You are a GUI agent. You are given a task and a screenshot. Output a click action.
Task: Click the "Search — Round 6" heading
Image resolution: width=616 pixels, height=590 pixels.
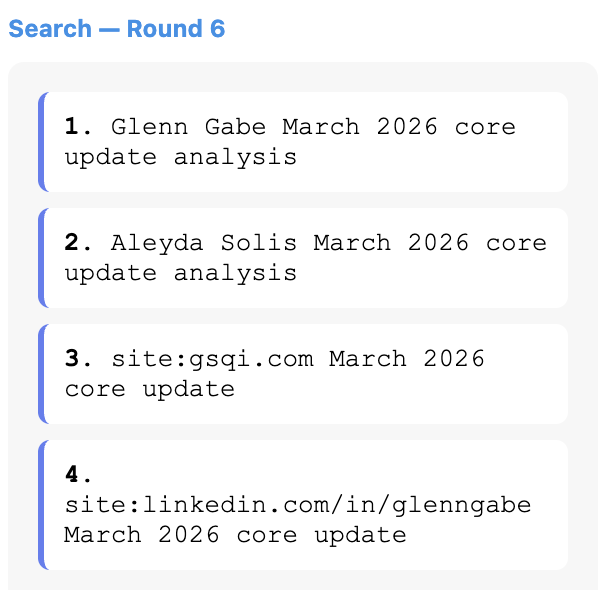116,29
